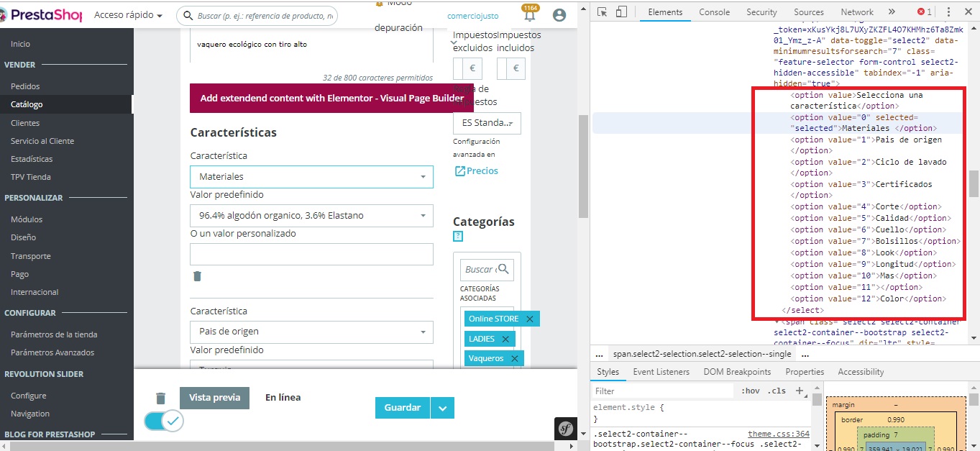Add new style rule plus icon
This screenshot has height=451, width=980.
coord(800,391)
